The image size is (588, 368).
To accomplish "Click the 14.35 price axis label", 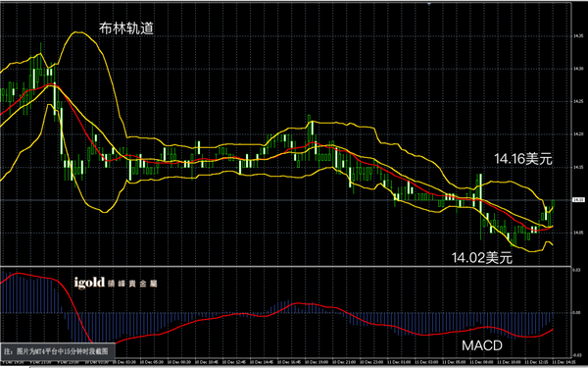I will point(577,36).
